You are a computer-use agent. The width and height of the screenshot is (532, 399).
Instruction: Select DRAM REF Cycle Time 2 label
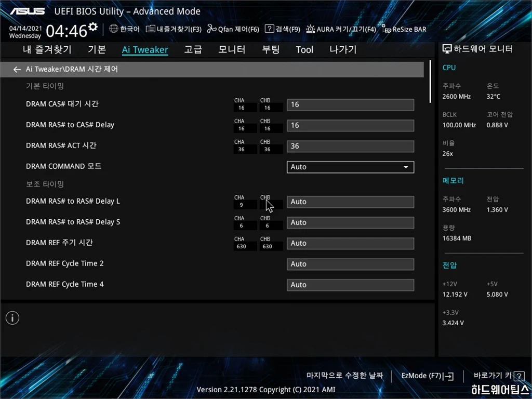(65, 263)
